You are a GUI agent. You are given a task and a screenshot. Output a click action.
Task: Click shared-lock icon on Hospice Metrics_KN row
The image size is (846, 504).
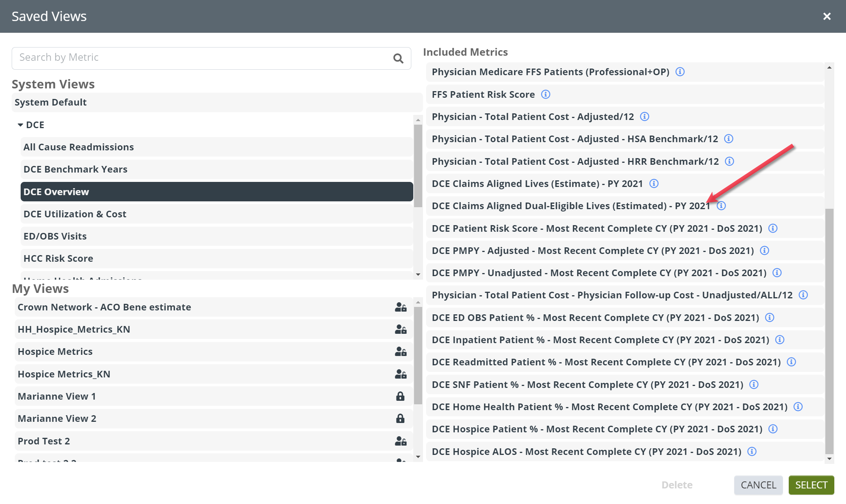(x=400, y=374)
